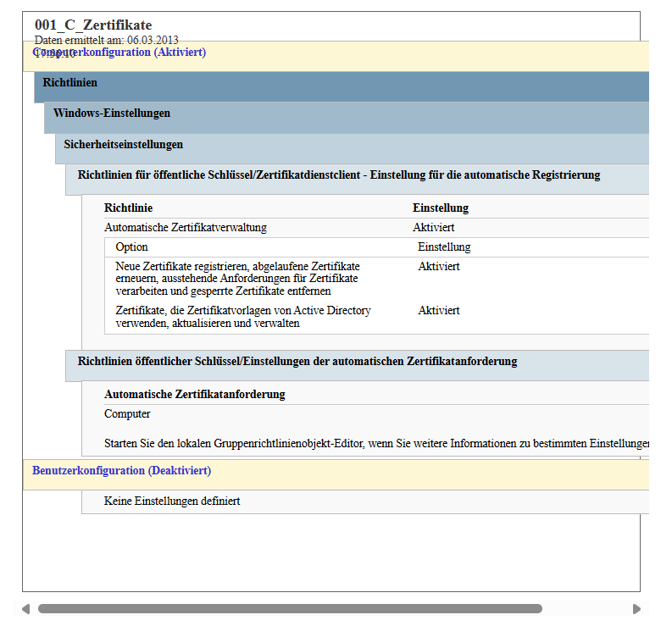Collapse the Windows-Einstellungen section header
Viewport: 672px width, 626px height.
coord(347,118)
